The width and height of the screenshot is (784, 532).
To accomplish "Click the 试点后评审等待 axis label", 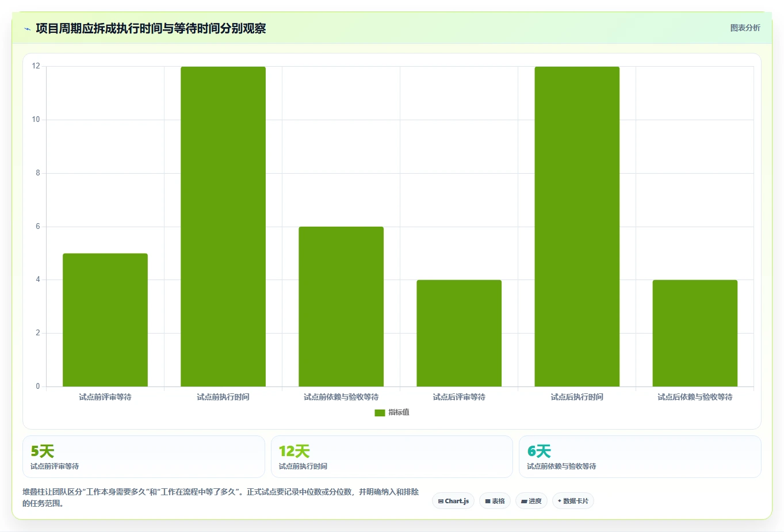I will 459,397.
